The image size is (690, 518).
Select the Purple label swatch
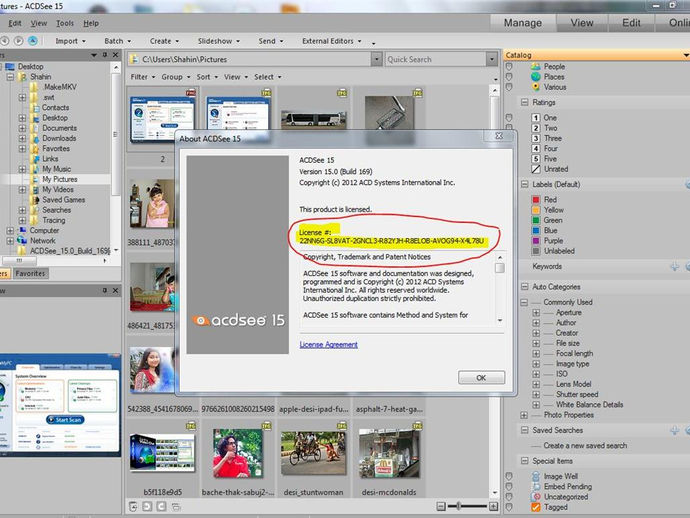tap(536, 241)
